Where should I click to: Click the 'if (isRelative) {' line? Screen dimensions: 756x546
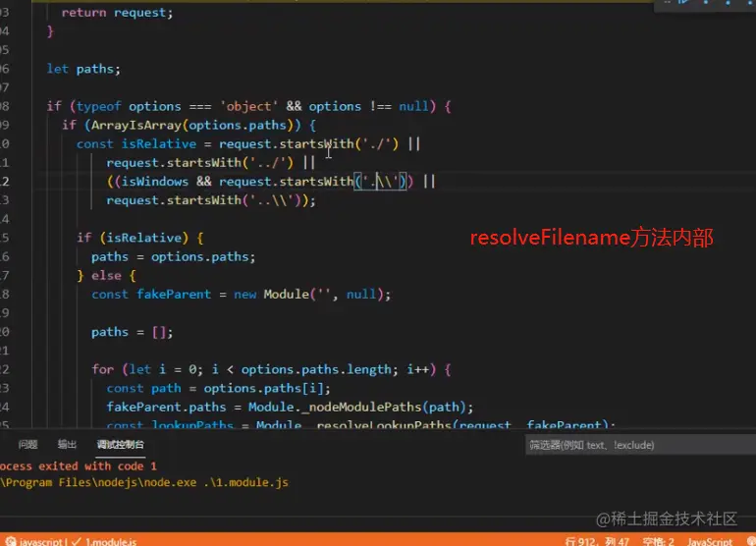pos(139,238)
